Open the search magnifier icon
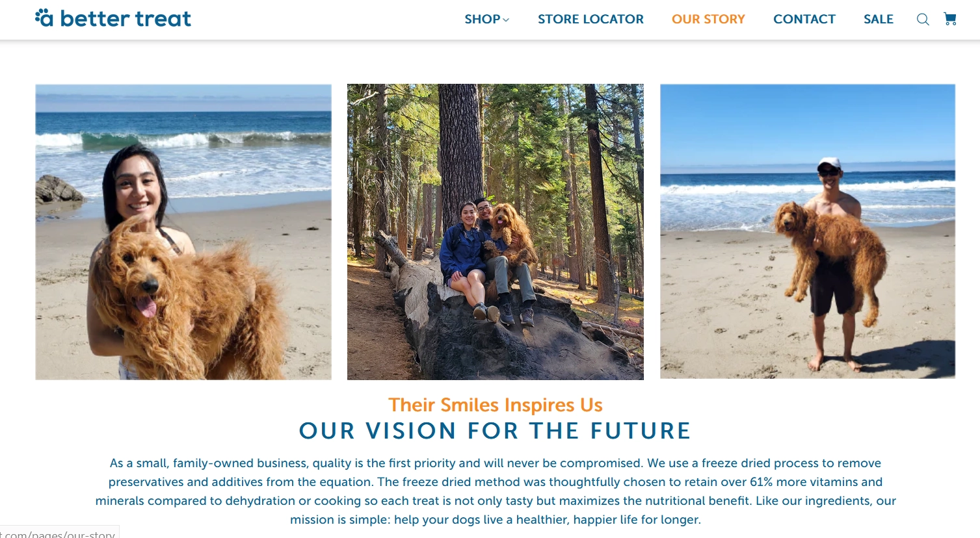Image resolution: width=980 pixels, height=538 pixels. click(922, 19)
